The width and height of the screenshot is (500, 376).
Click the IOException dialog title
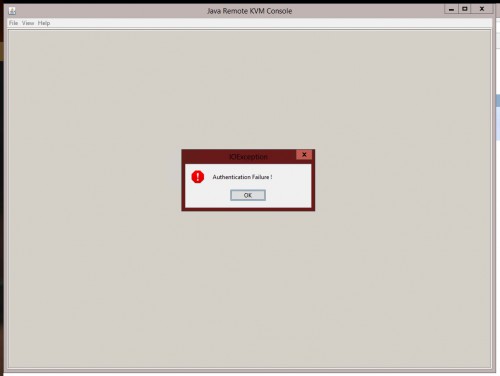(248, 157)
